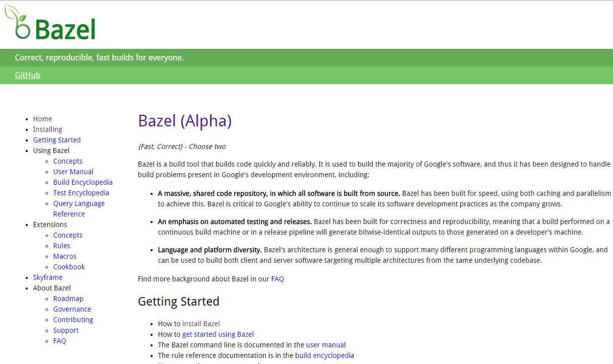Go to Installing in sidebar
613x364 pixels.
click(47, 129)
